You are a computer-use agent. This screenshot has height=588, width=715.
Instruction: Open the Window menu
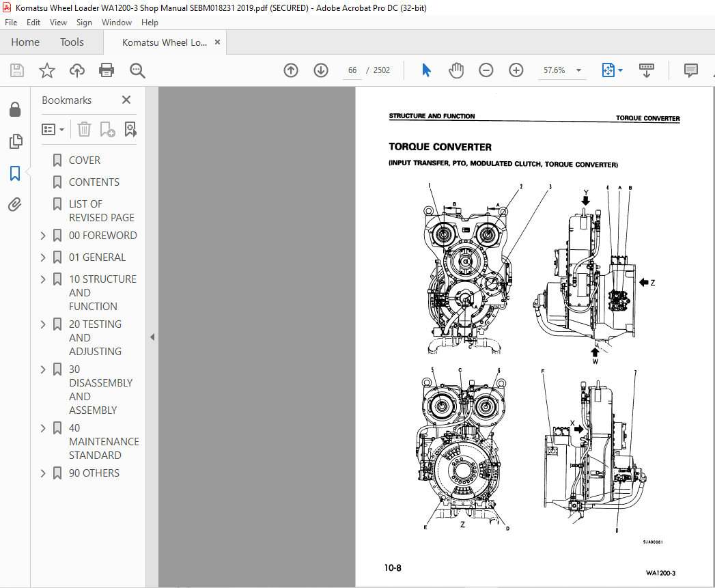117,23
